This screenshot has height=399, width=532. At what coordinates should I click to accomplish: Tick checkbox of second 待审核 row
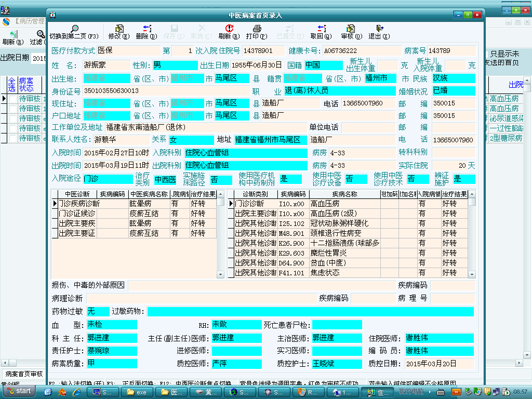tap(12, 109)
